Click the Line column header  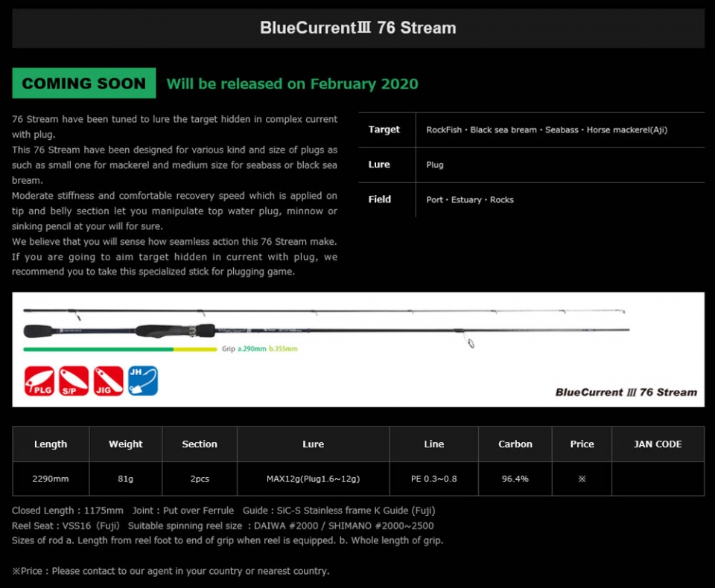(x=433, y=444)
